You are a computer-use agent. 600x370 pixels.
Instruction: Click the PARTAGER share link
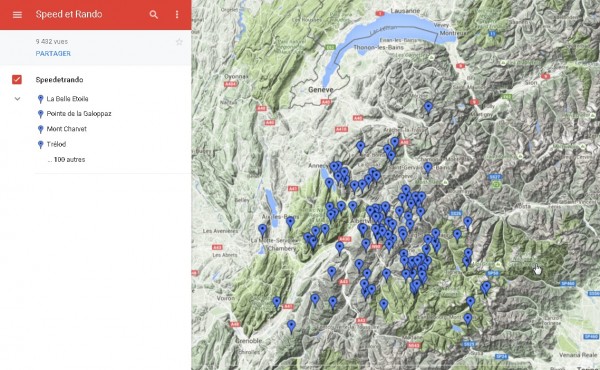pos(53,54)
